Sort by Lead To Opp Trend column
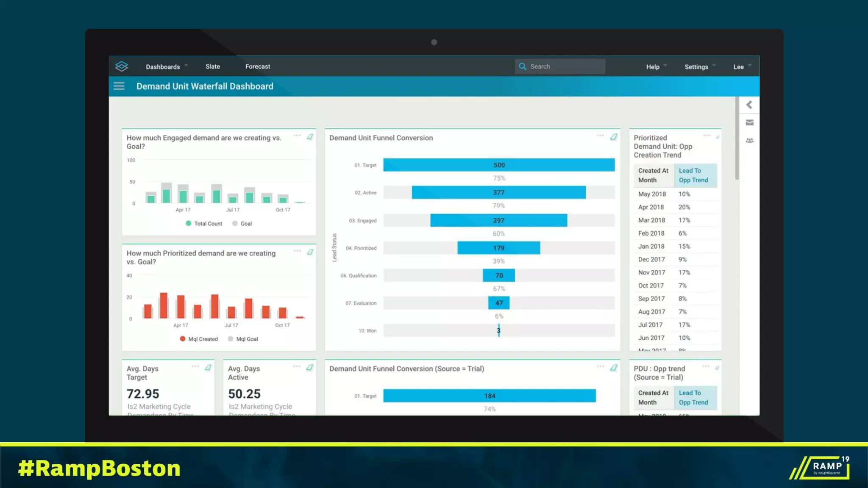This screenshot has height=488, width=868. click(x=694, y=175)
